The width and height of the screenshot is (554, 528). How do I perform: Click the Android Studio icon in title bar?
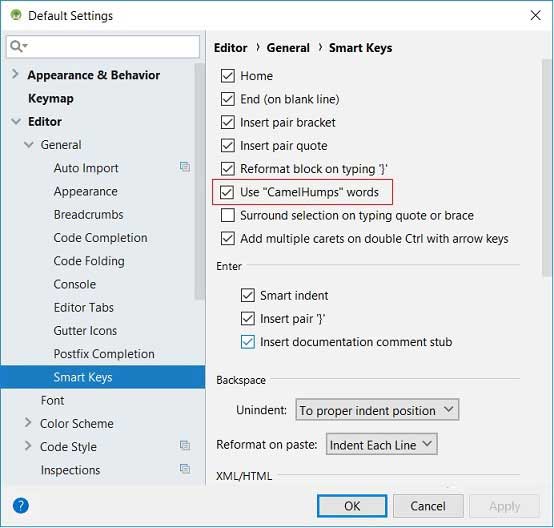16,15
